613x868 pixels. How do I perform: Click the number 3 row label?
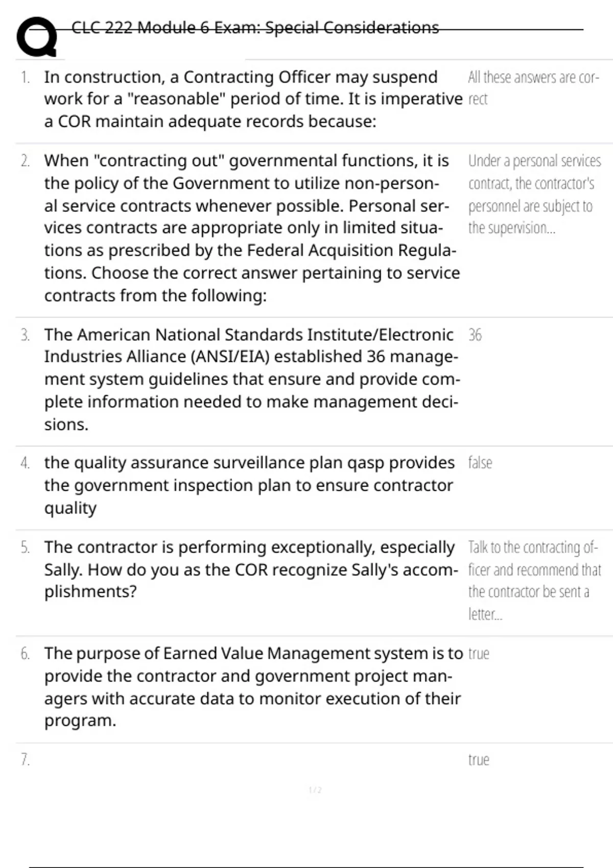pyautogui.click(x=25, y=335)
